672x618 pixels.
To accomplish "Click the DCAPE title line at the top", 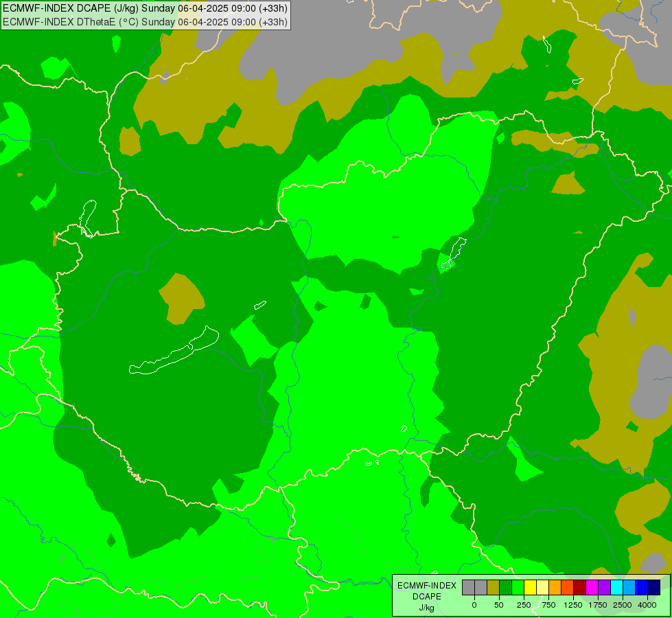I will pos(146,8).
